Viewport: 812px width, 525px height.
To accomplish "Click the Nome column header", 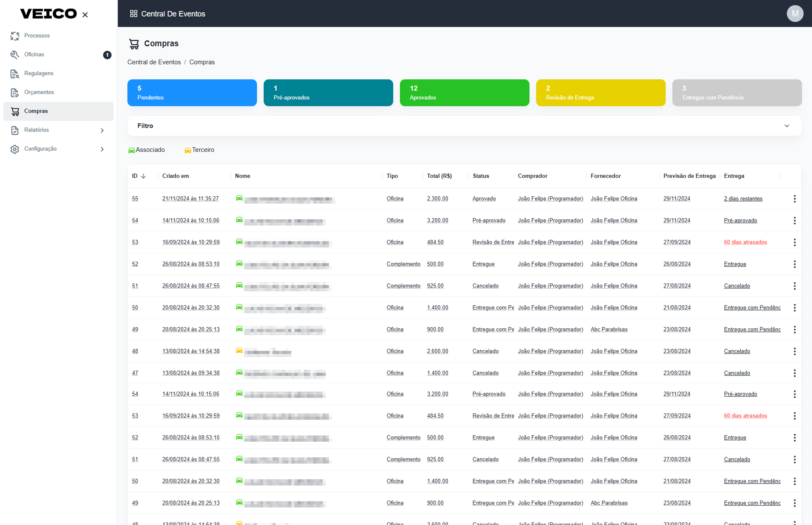I will click(242, 176).
